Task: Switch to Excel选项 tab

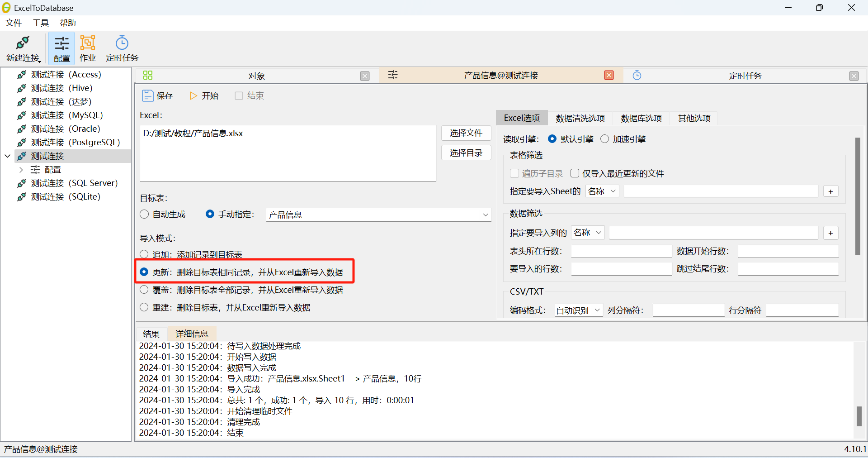Action: [522, 118]
